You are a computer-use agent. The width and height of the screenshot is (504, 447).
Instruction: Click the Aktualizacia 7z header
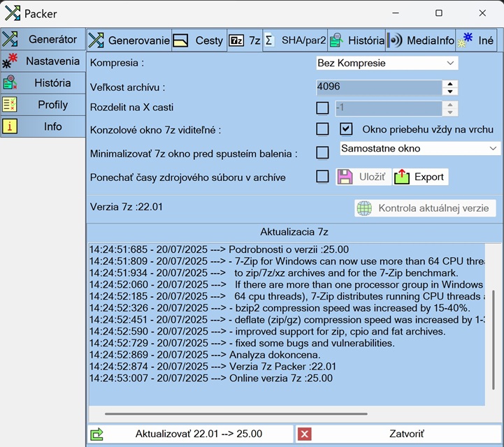pyautogui.click(x=294, y=232)
